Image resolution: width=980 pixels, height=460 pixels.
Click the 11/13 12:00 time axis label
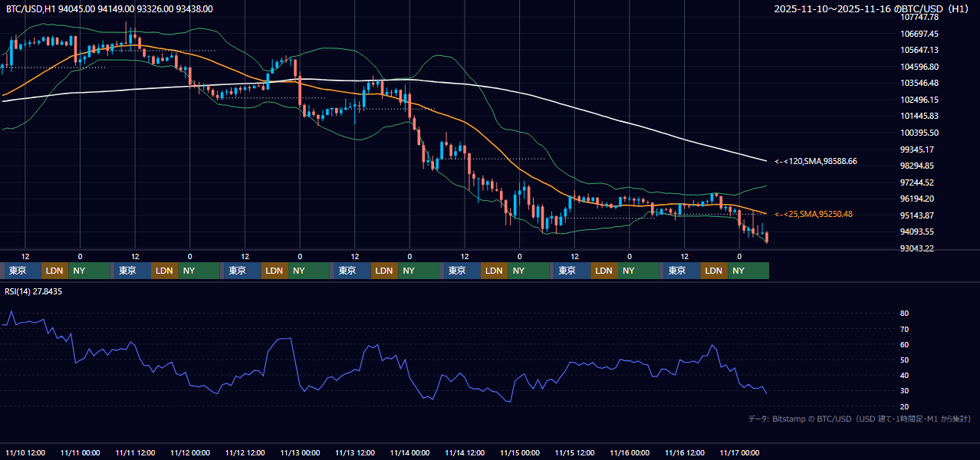(x=355, y=453)
